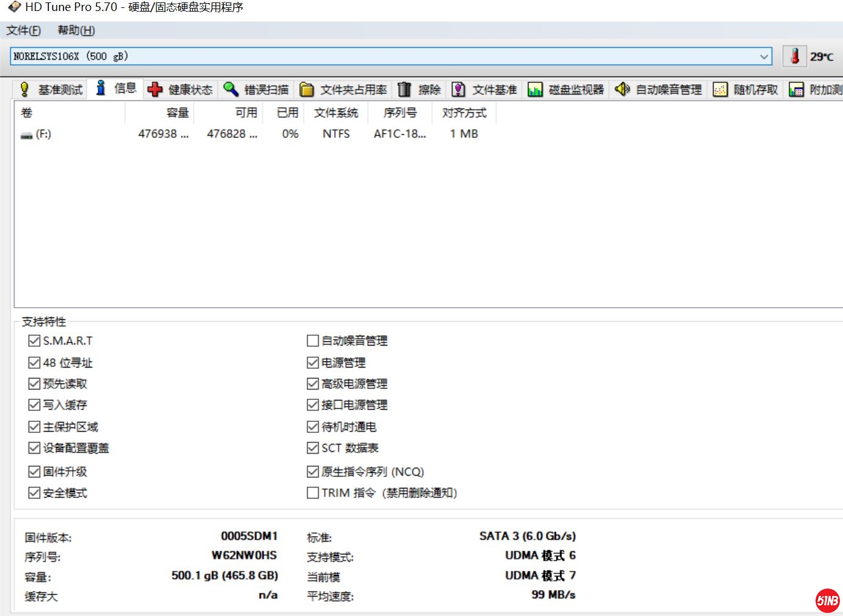Open the 健康状态 red cross icon
Viewport: 843px width, 616px height.
[155, 90]
